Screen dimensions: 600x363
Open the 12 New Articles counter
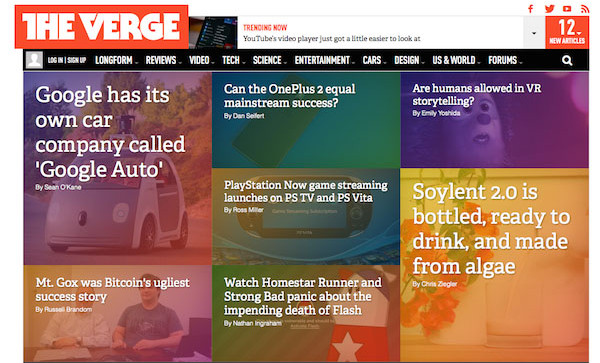click(x=567, y=33)
